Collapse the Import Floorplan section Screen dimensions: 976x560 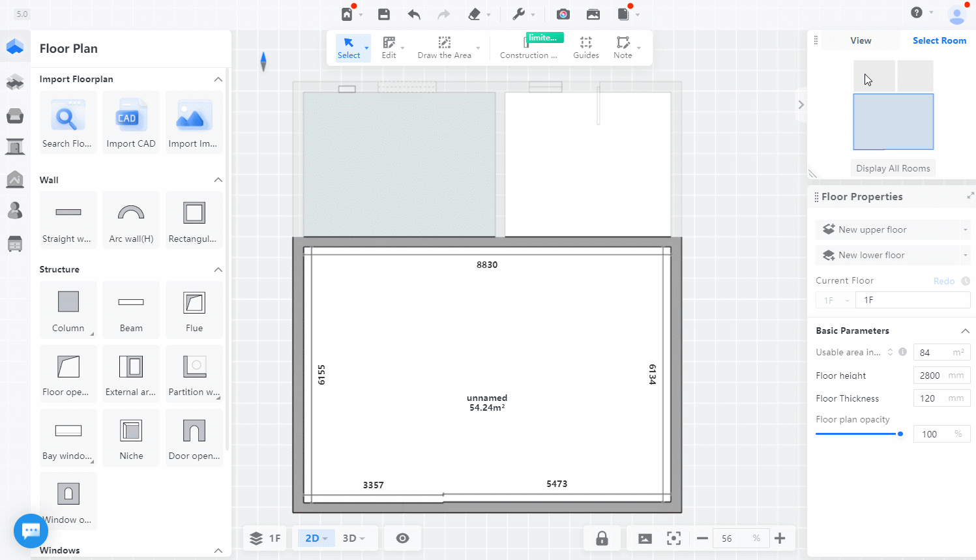point(218,80)
